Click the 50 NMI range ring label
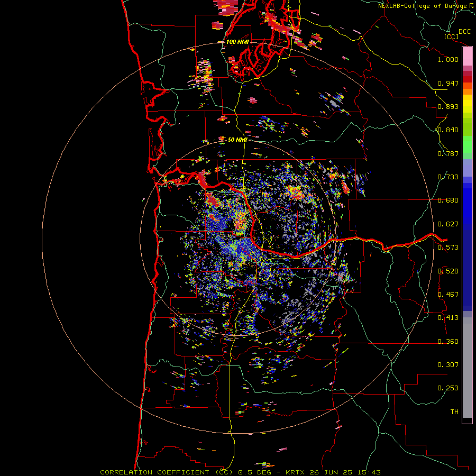This screenshot has width=476, height=476. 237,140
